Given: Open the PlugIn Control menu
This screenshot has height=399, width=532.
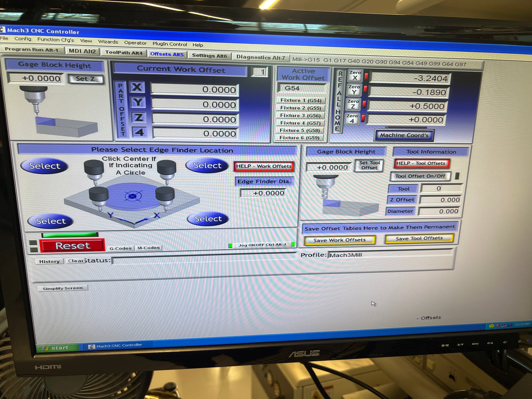Looking at the screenshot, I should click(x=170, y=44).
